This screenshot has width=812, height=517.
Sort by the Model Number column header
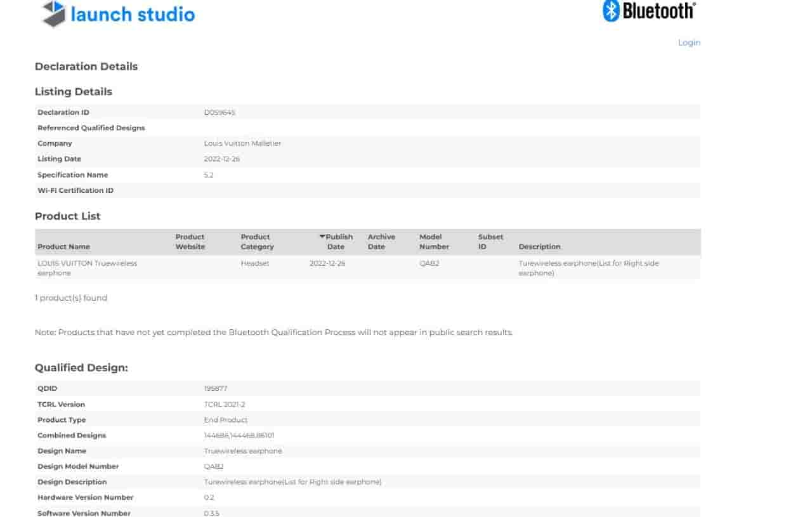[434, 242]
